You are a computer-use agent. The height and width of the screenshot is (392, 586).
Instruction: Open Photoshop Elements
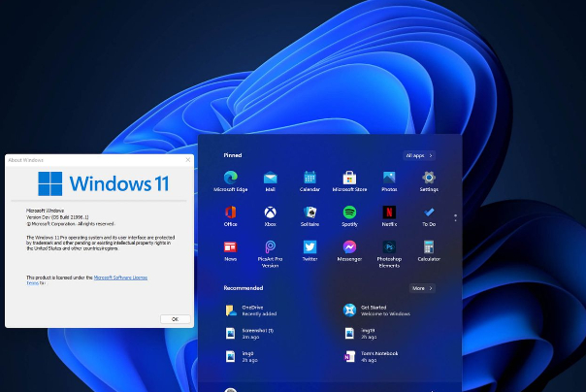(x=389, y=254)
